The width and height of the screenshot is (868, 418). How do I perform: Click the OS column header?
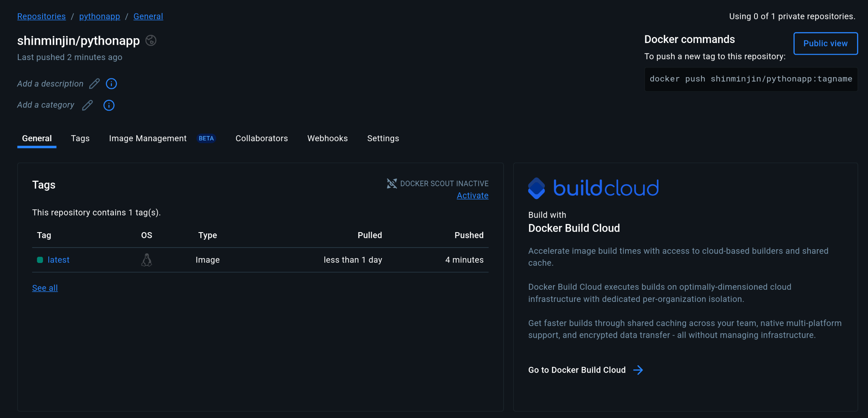pos(147,235)
